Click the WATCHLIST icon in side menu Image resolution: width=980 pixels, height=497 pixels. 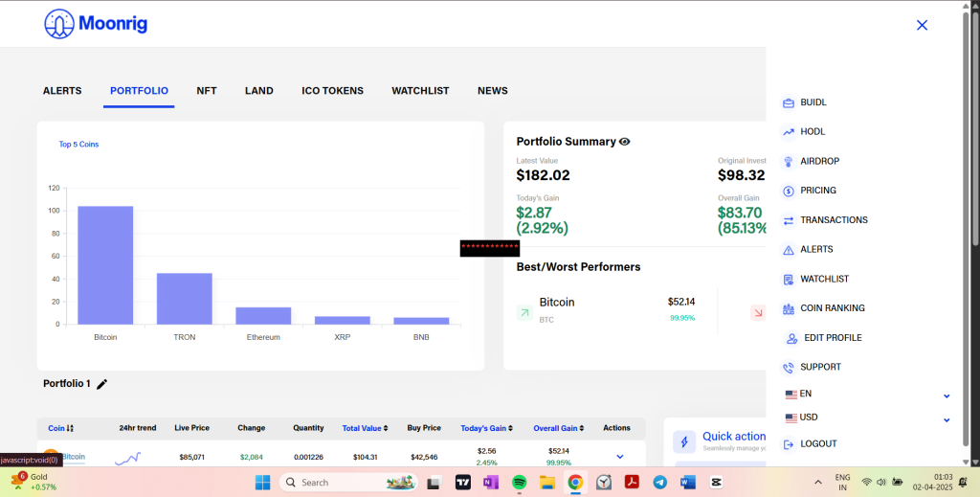[789, 280]
